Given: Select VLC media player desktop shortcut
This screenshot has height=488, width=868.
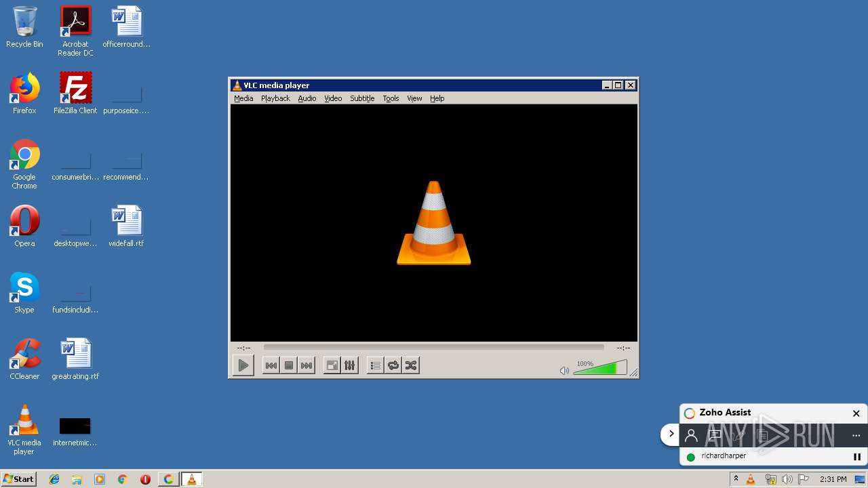Looking at the screenshot, I should pos(24,430).
